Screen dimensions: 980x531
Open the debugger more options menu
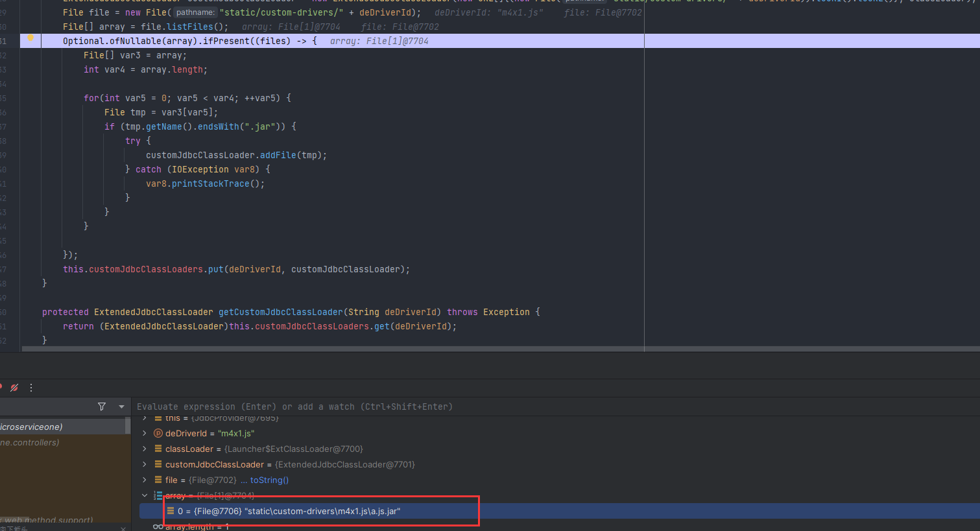31,388
